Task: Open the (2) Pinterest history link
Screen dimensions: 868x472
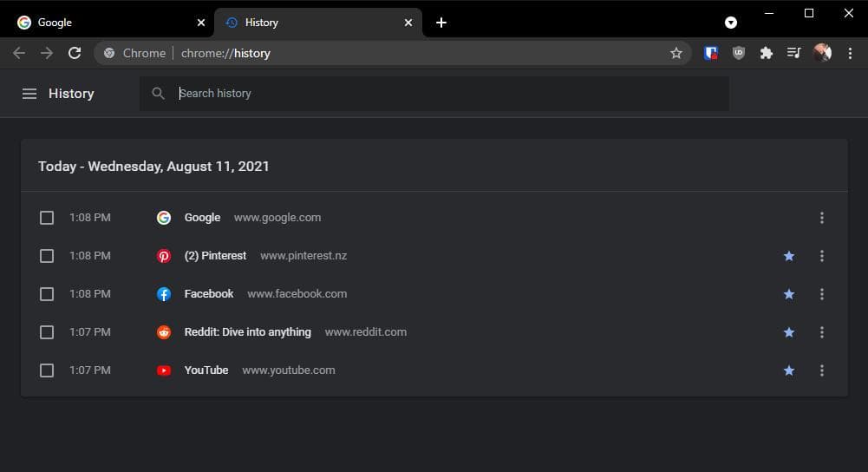Action: tap(215, 256)
